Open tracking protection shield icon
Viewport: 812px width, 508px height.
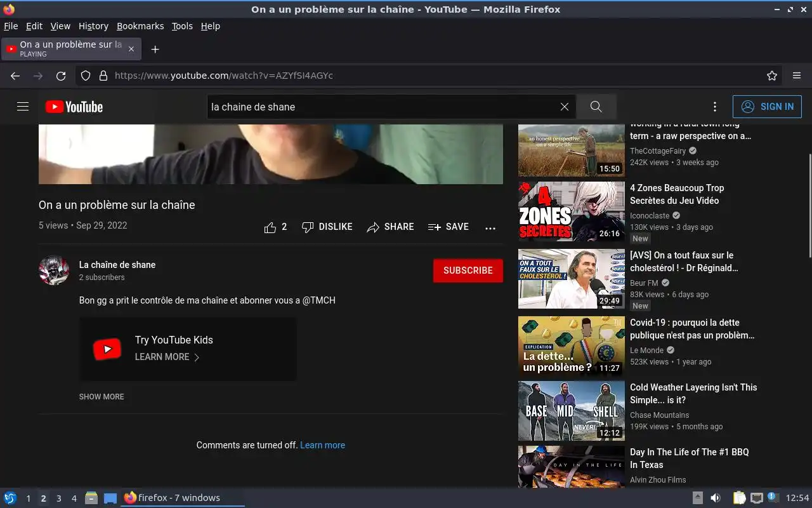pyautogui.click(x=86, y=76)
